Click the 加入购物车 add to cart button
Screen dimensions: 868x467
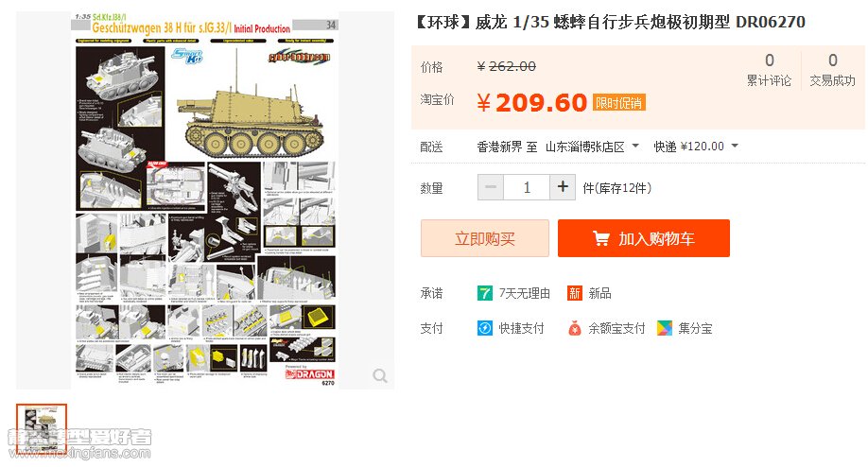[644, 238]
